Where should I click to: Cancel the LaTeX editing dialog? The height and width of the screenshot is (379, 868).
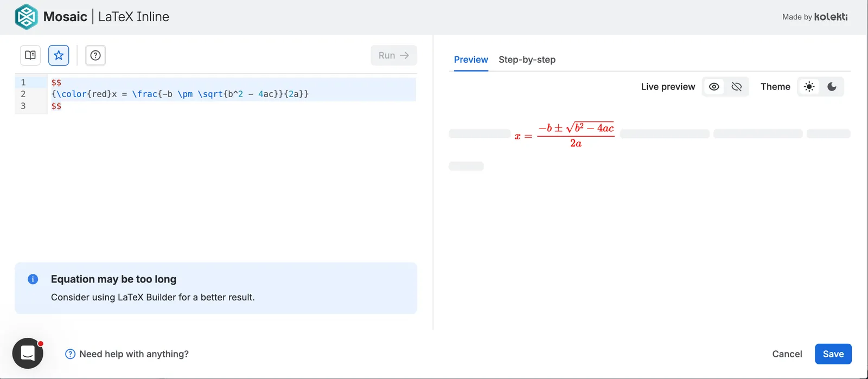click(787, 354)
